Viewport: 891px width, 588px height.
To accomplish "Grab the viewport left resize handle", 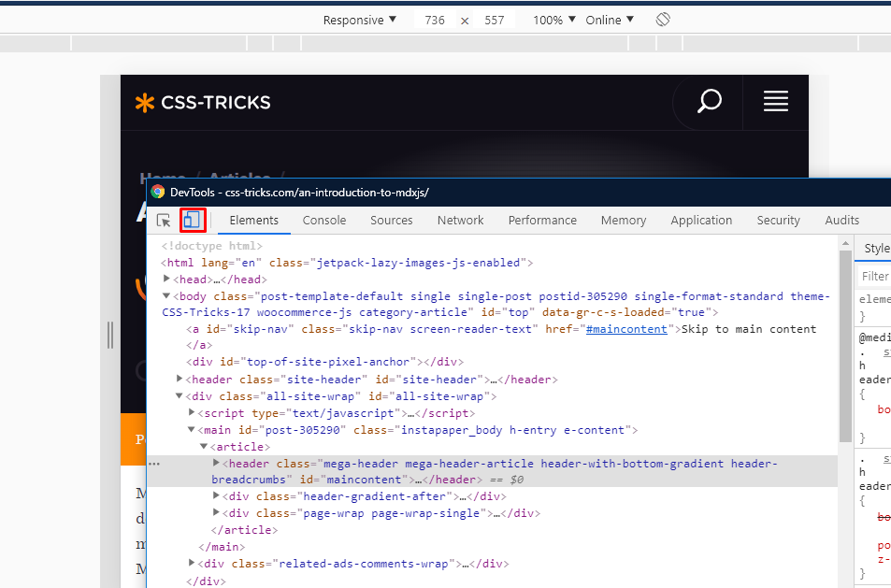I will (x=110, y=335).
